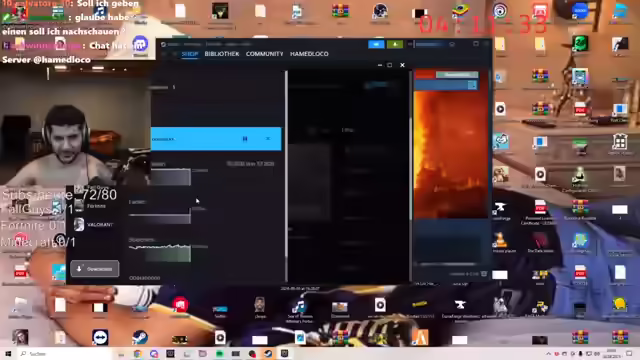Viewport: 640px width, 360px height.
Task: Click the dropdown arrow above fire image
Action: point(472,84)
